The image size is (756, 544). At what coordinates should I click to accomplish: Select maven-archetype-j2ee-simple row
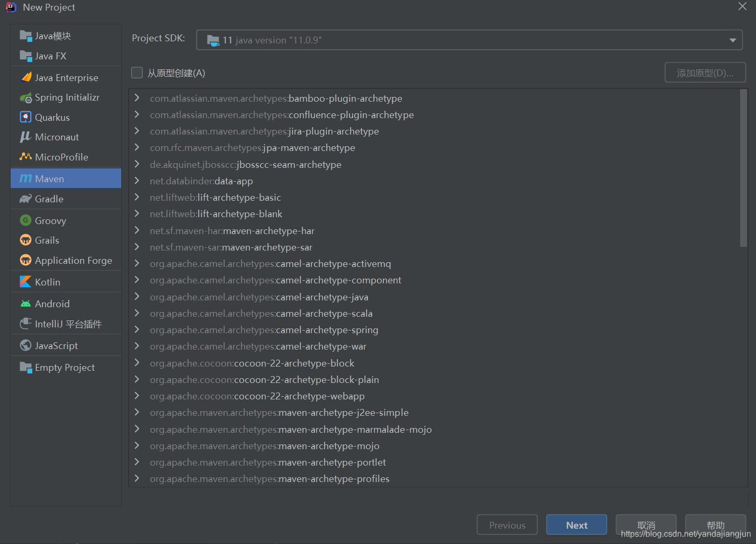pos(434,412)
